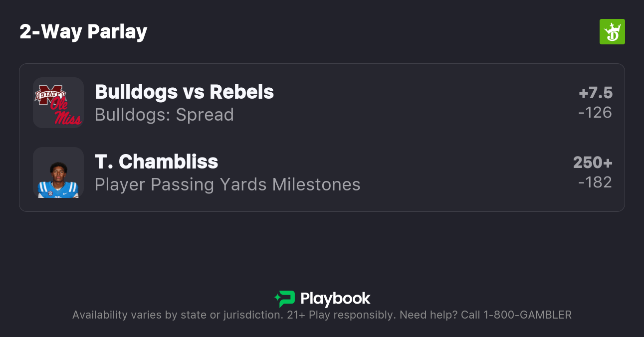Click the Playbook wordmark text
Viewport: 644px width, 337px height.
pyautogui.click(x=335, y=299)
